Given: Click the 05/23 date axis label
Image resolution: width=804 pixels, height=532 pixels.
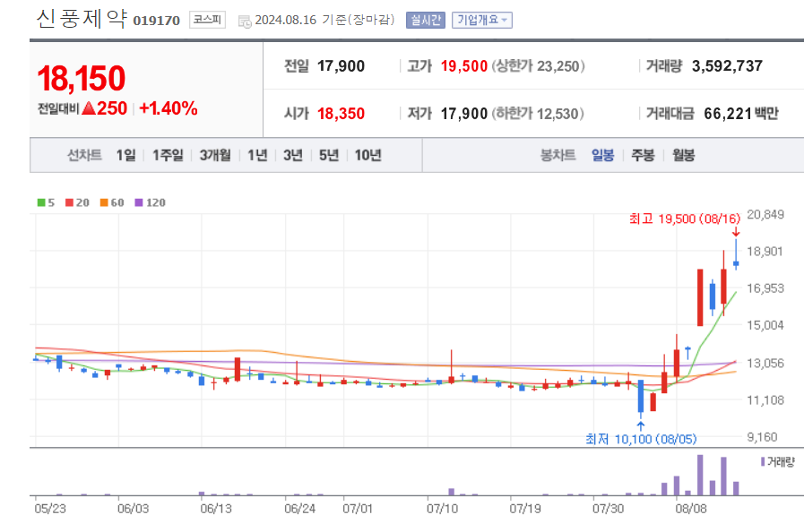Looking at the screenshot, I should pos(49,509).
